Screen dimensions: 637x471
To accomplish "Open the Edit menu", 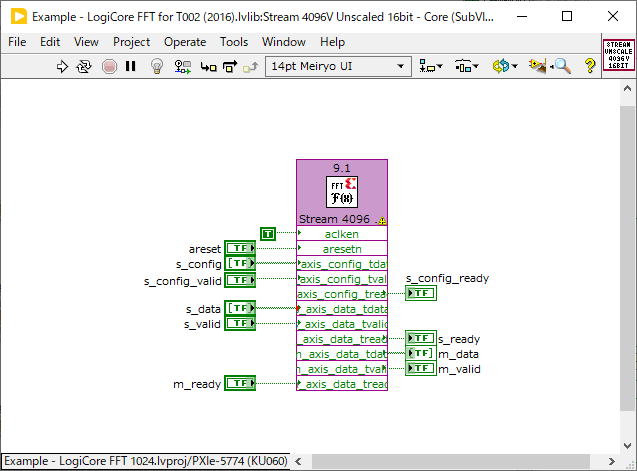I will (50, 42).
